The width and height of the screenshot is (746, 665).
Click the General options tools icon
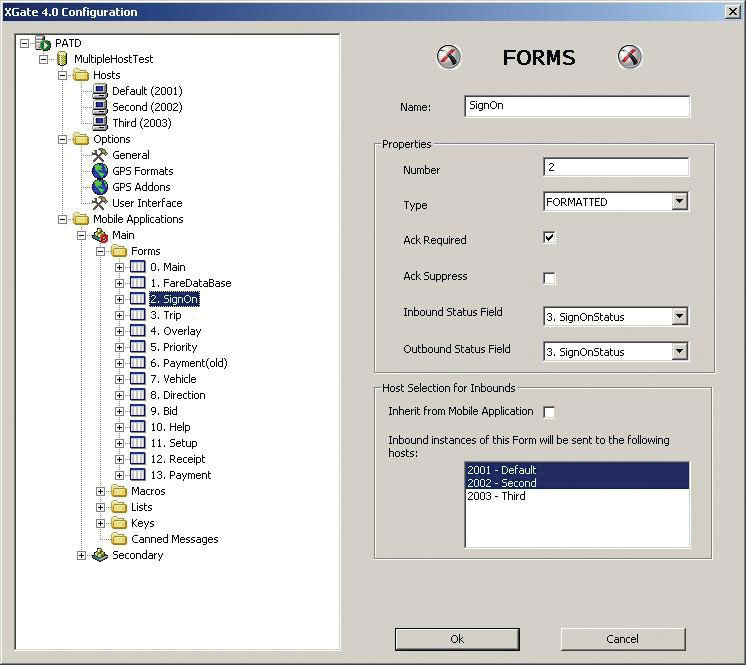(x=100, y=155)
